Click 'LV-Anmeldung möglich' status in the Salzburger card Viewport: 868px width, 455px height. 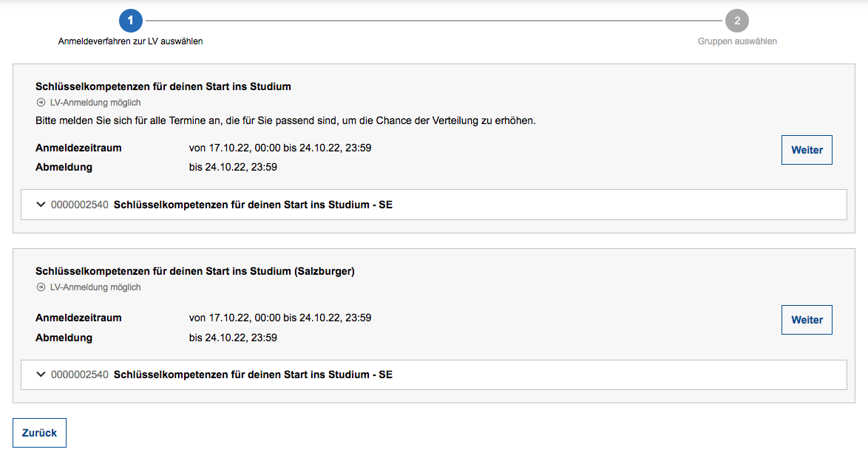pos(95,287)
